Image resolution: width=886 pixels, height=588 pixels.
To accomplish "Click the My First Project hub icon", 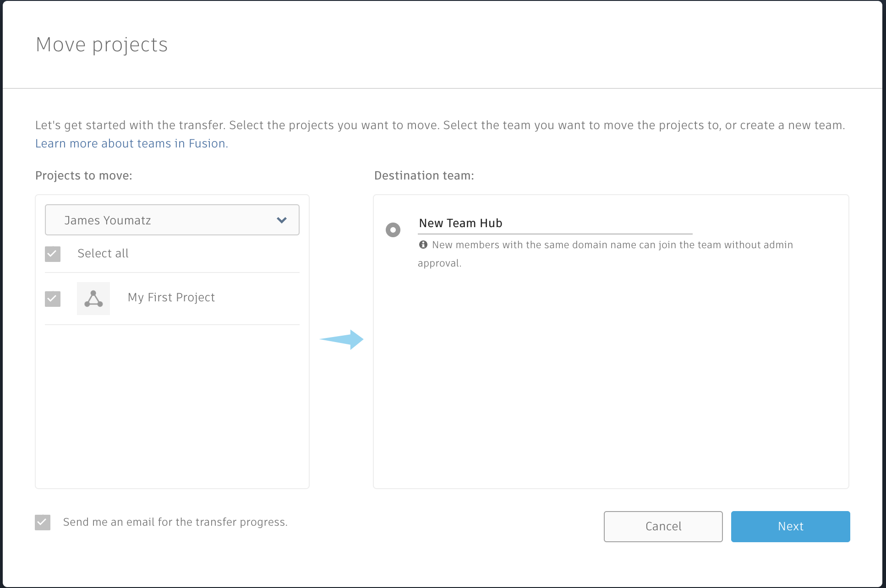I will 93,299.
